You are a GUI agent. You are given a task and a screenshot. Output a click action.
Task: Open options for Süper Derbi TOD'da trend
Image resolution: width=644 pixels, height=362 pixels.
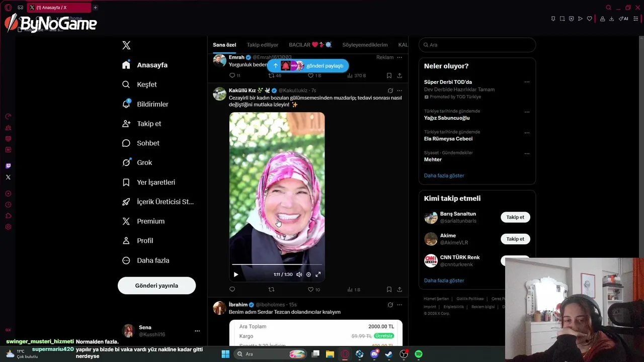[527, 82]
